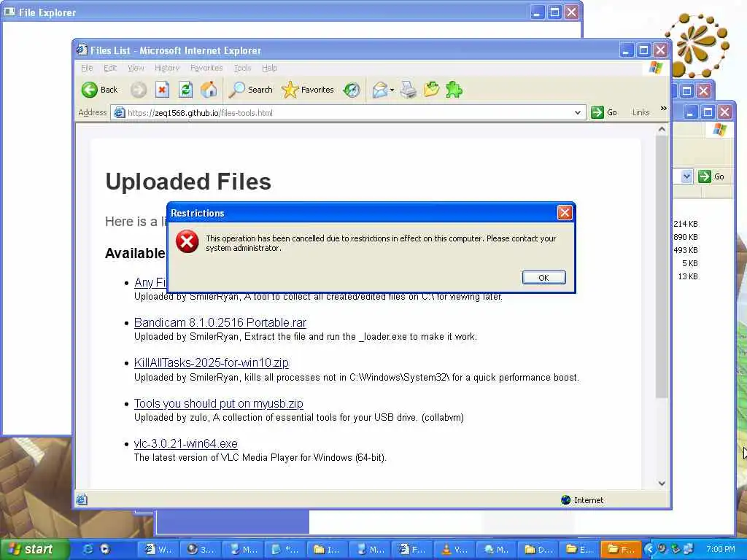Click the page scrollbar down arrow

point(662,483)
